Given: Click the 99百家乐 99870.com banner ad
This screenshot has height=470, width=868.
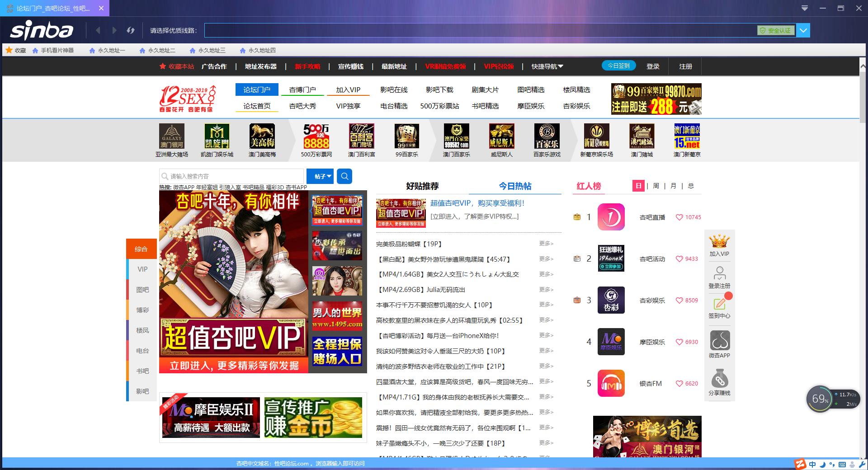Looking at the screenshot, I should click(656, 99).
